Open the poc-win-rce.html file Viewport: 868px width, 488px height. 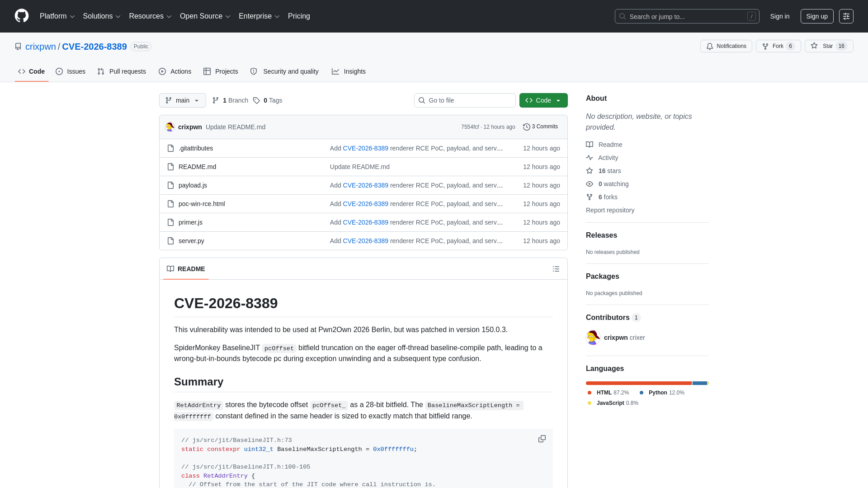click(x=202, y=204)
